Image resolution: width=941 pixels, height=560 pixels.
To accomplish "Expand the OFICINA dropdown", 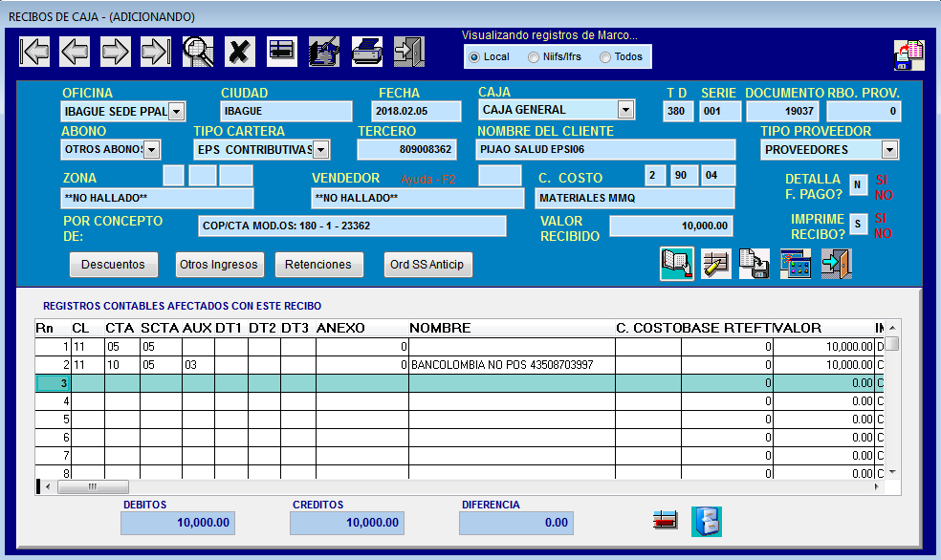I will coord(176,112).
